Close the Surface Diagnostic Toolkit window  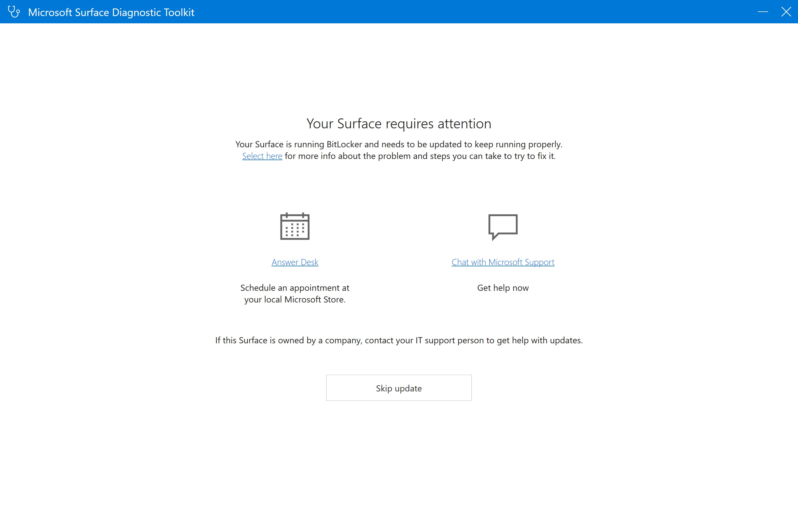[786, 12]
